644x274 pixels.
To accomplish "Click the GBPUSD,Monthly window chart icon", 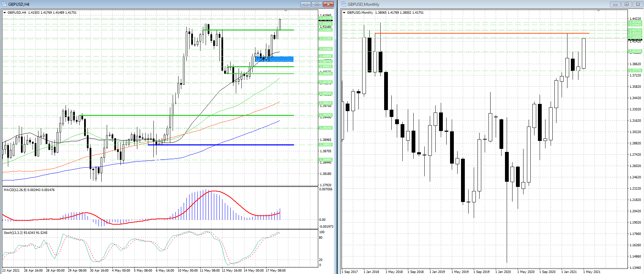I will pyautogui.click(x=344, y=4).
